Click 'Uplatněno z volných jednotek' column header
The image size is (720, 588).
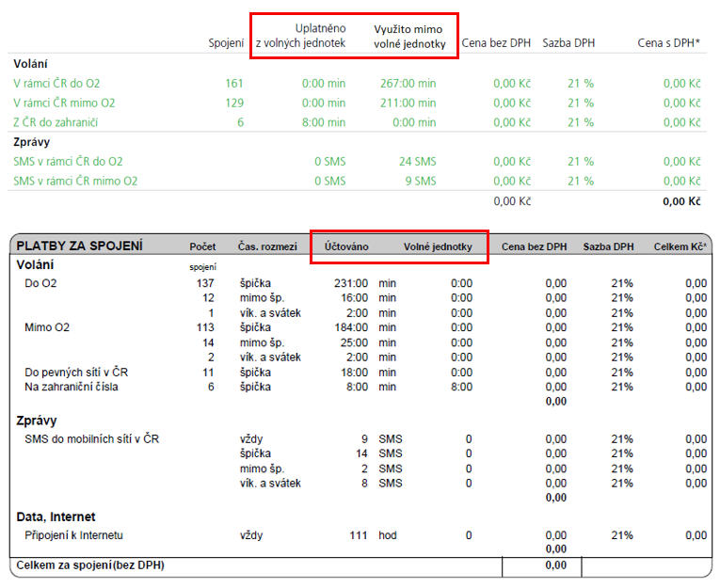pos(301,36)
